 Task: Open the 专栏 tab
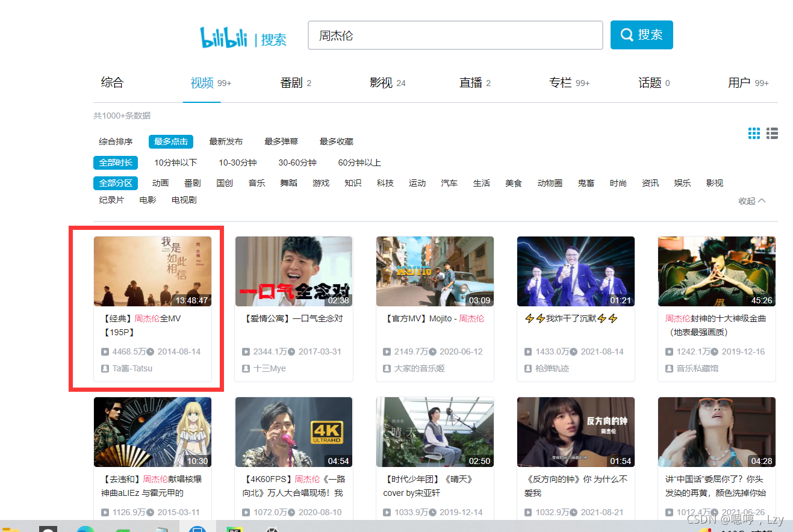click(569, 83)
